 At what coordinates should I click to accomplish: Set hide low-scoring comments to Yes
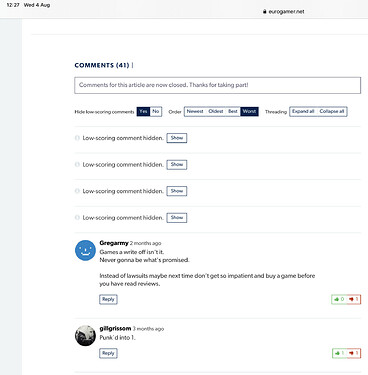(143, 111)
